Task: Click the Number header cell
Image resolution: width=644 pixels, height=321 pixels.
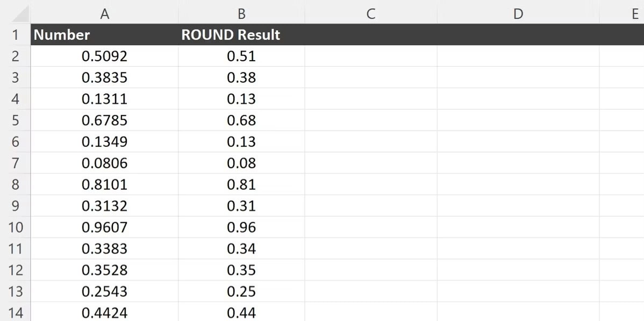Action: click(105, 34)
